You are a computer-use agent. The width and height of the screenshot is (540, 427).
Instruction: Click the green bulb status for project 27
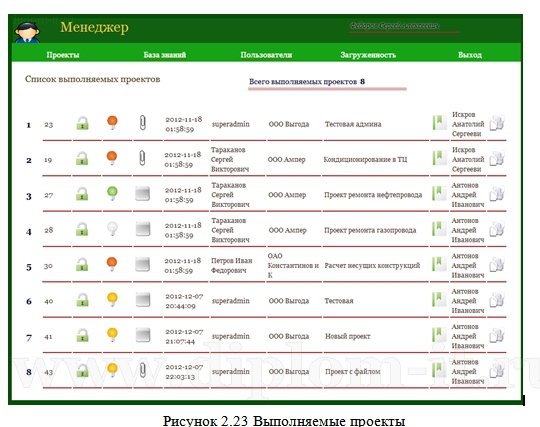(112, 194)
